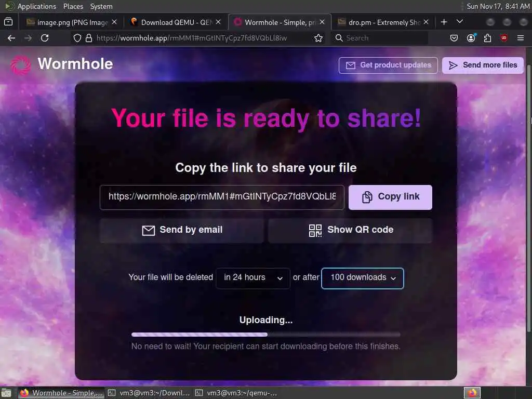Reload the Wormhole page
The width and height of the screenshot is (532, 399).
[45, 38]
